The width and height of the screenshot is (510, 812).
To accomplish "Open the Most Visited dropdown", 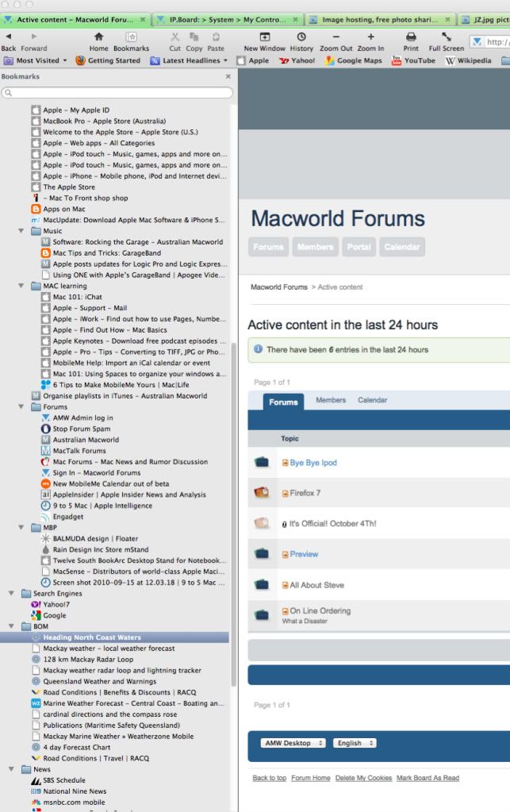I will (x=36, y=60).
